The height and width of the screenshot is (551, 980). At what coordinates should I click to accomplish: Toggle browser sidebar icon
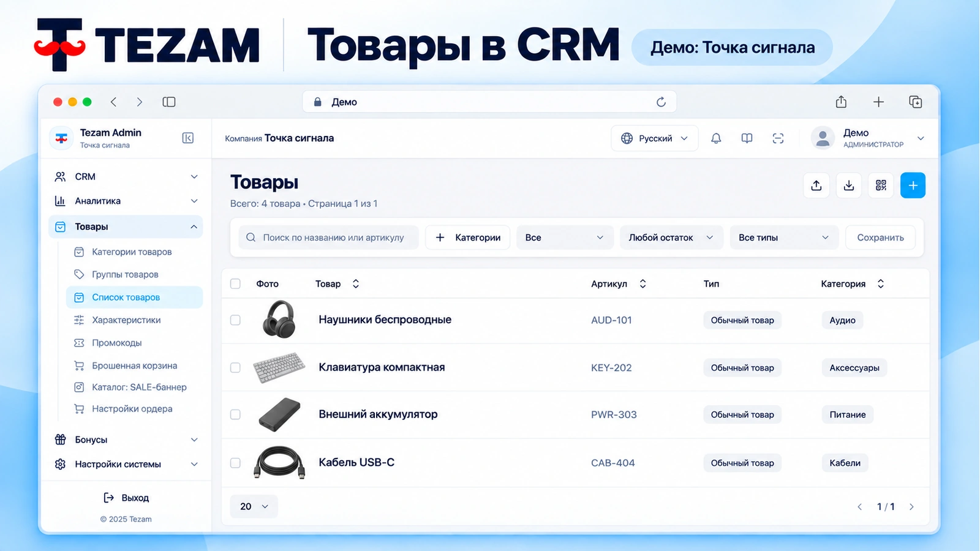click(169, 102)
